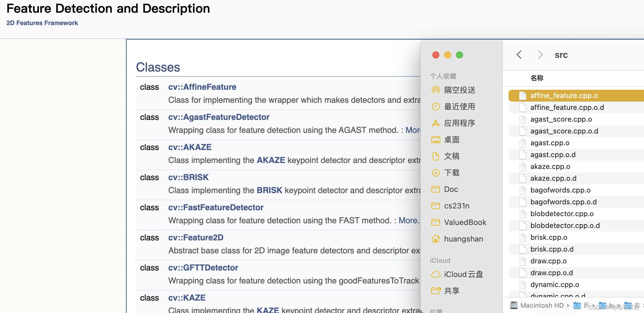Click the Classes section heading

point(158,67)
